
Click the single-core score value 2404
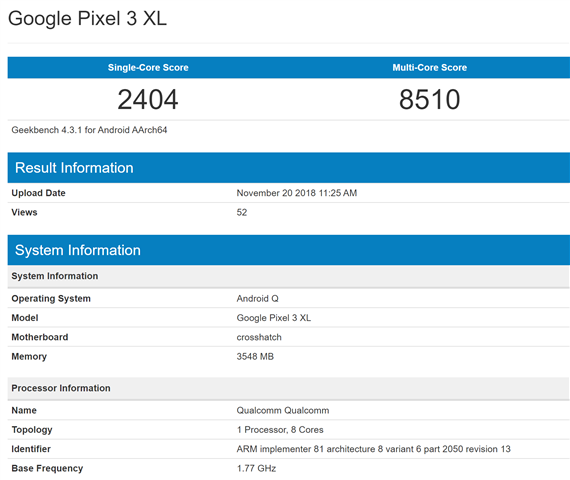pyautogui.click(x=148, y=99)
